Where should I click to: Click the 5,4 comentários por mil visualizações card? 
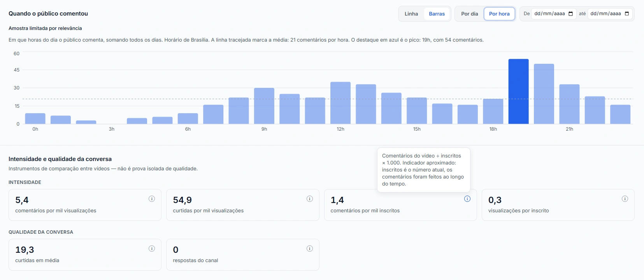click(85, 205)
